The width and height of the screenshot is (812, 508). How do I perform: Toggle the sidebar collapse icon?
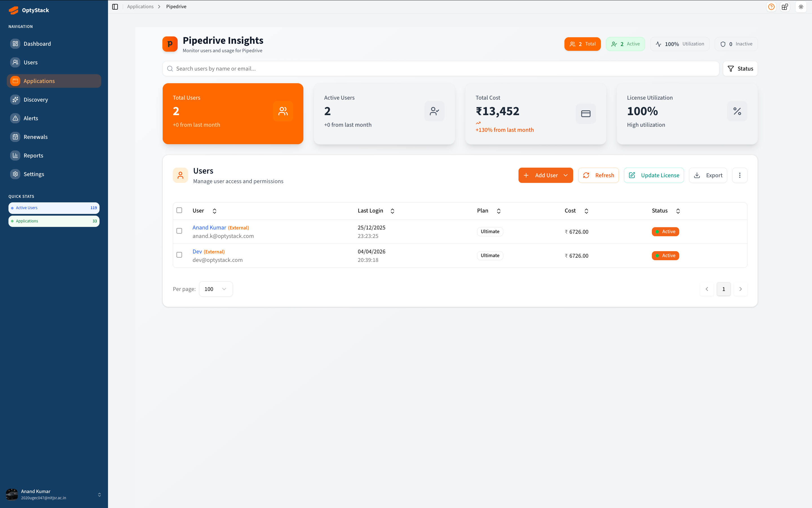click(115, 7)
